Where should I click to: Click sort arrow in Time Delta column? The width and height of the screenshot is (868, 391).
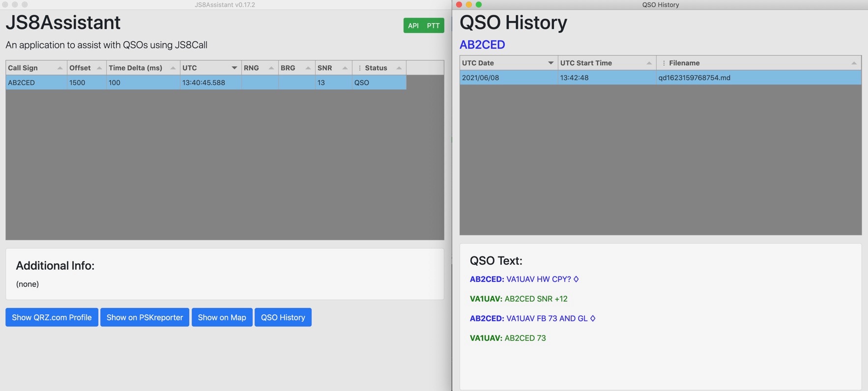pyautogui.click(x=173, y=68)
